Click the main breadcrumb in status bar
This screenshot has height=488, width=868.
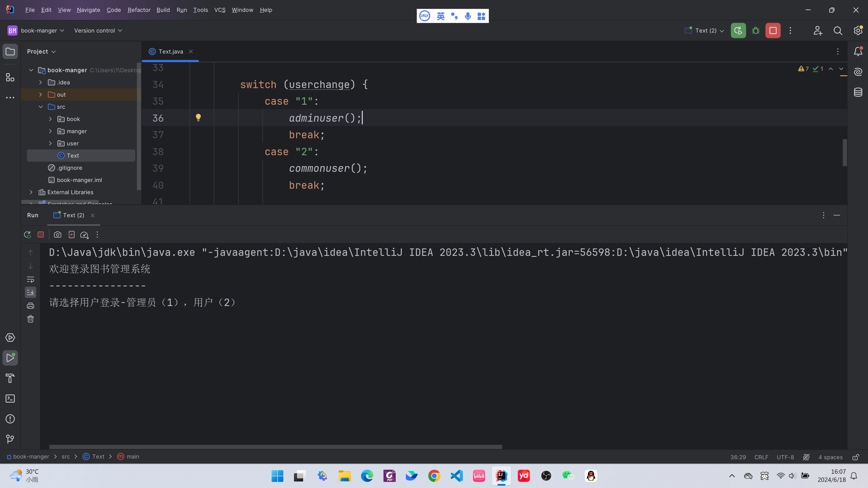tap(128, 457)
